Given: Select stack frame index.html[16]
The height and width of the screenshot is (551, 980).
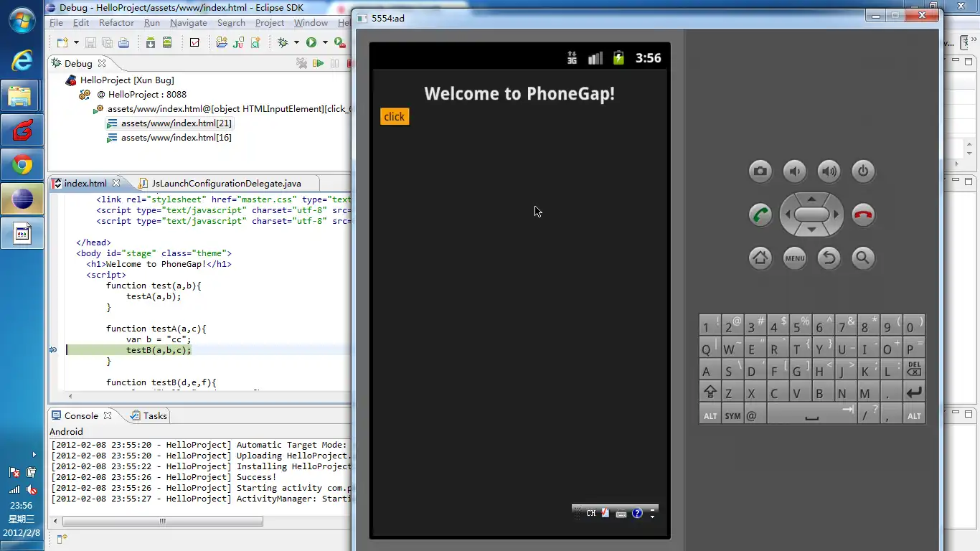Looking at the screenshot, I should pos(169,138).
